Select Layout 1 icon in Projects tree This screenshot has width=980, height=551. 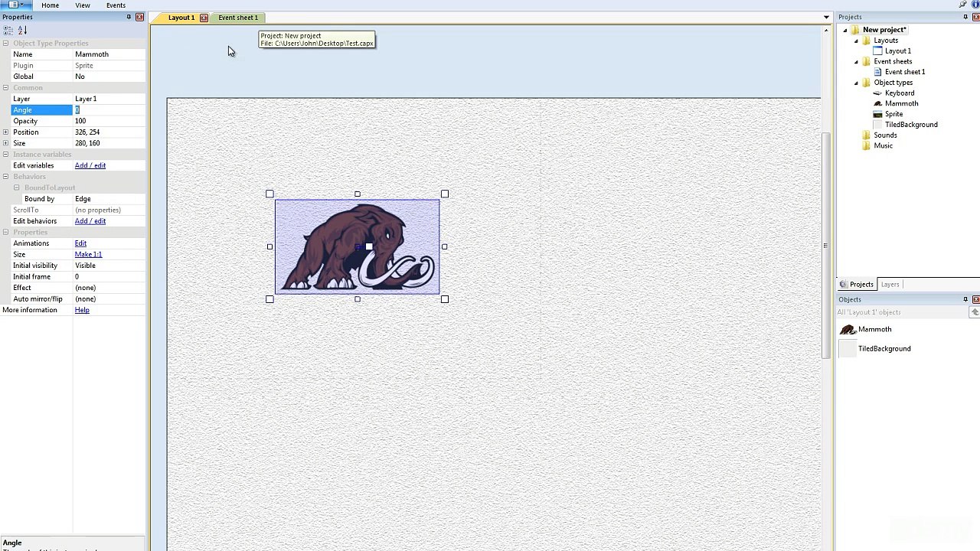(877, 51)
